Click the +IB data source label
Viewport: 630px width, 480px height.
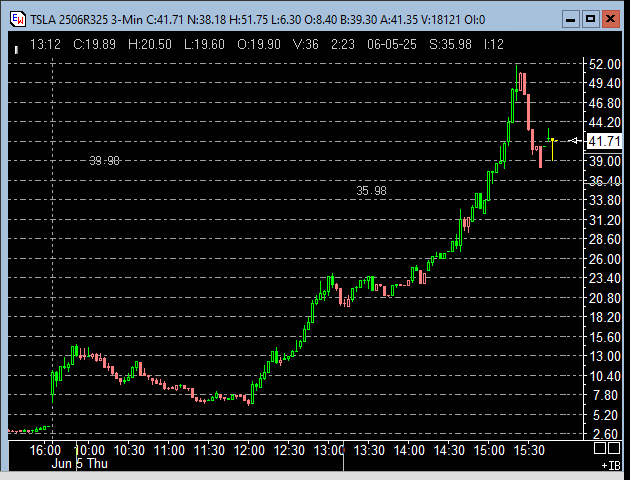click(x=611, y=466)
